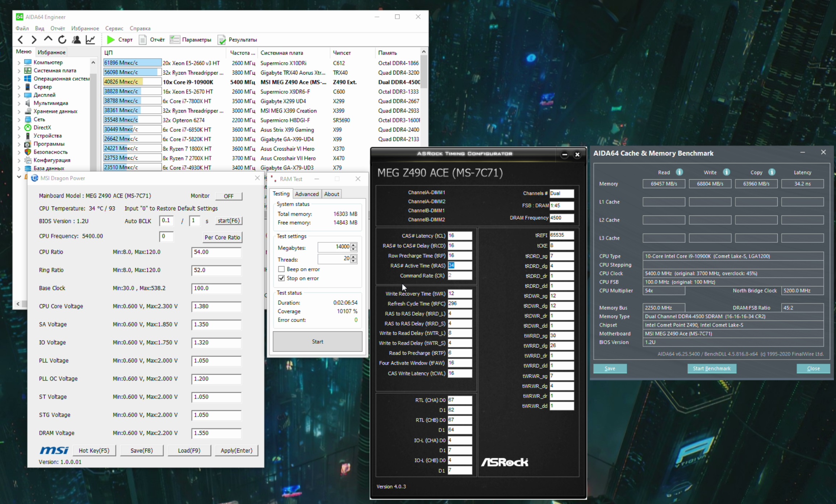
Task: Open the Сервис menu
Action: click(114, 28)
